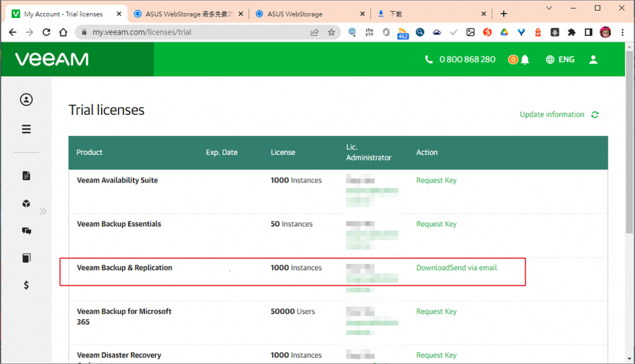Viewport: 635px width, 364px height.
Task: Call phone number 0 800 868 280
Action: click(x=460, y=60)
